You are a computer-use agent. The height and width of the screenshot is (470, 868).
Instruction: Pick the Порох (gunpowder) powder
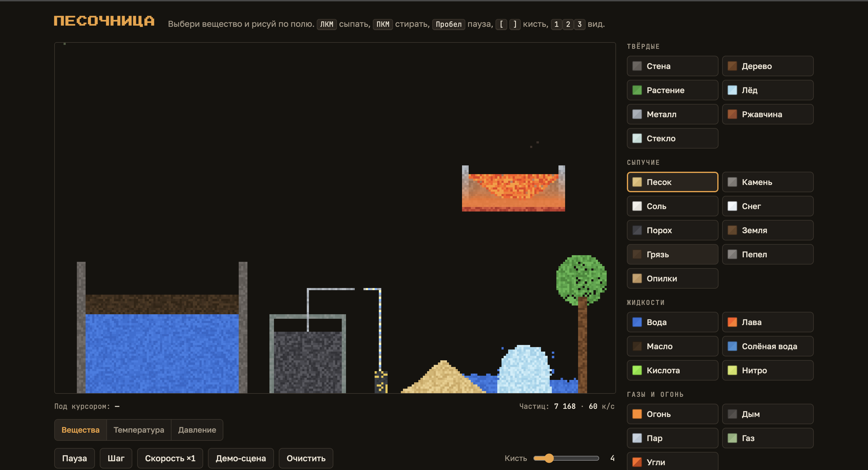672,230
